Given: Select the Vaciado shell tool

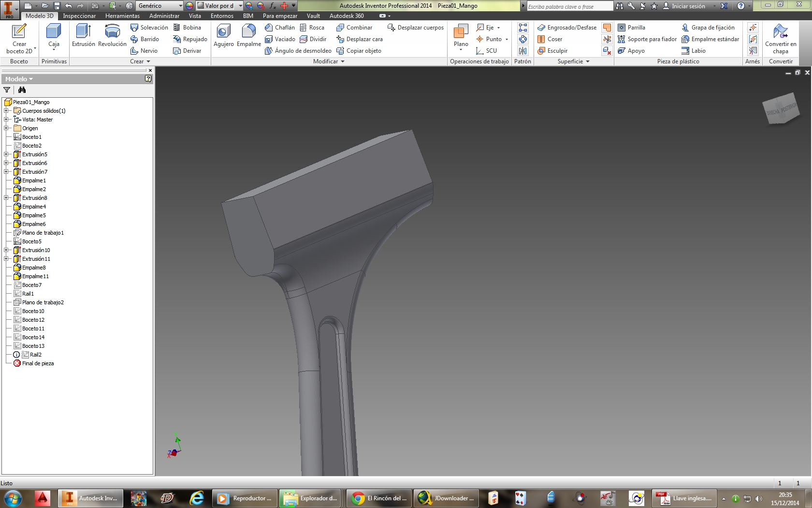Looking at the screenshot, I should [280, 39].
